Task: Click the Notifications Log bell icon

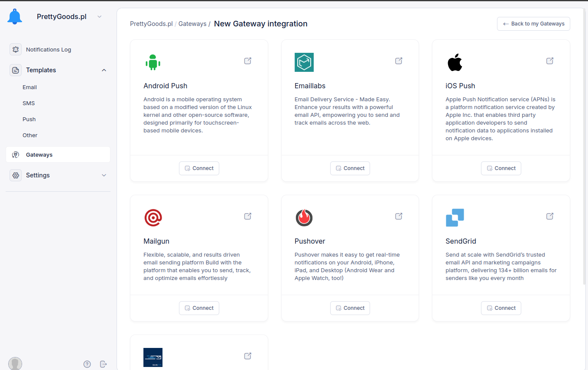Action: [x=16, y=49]
